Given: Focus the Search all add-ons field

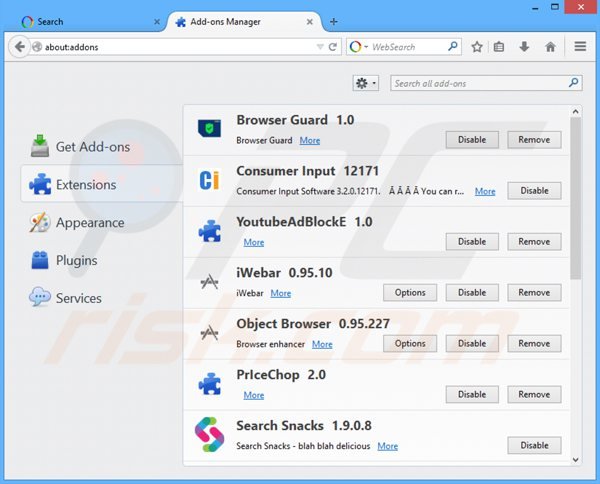Looking at the screenshot, I should pos(486,83).
